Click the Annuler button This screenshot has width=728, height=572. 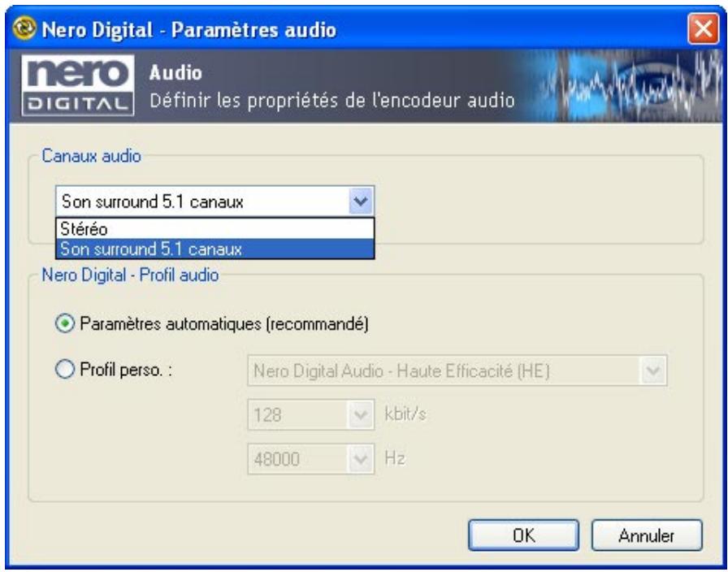tap(647, 535)
